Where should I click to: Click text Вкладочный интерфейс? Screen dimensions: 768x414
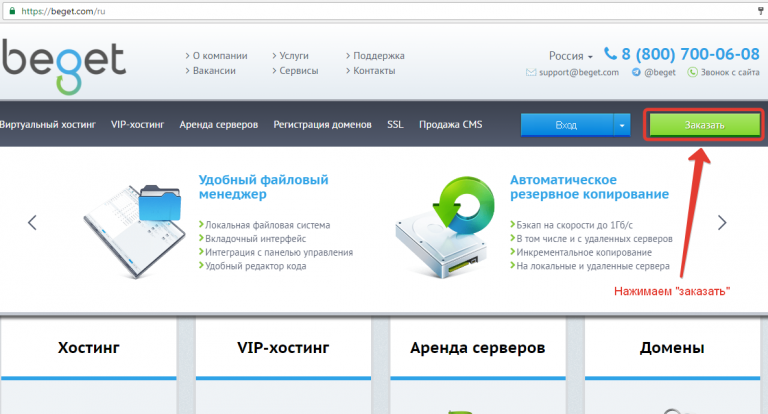(255, 239)
